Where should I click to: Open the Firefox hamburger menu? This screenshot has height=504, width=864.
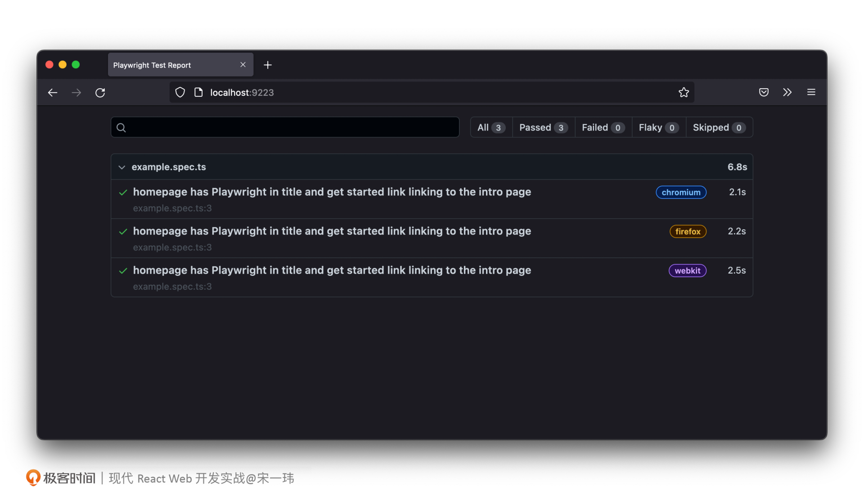[811, 92]
